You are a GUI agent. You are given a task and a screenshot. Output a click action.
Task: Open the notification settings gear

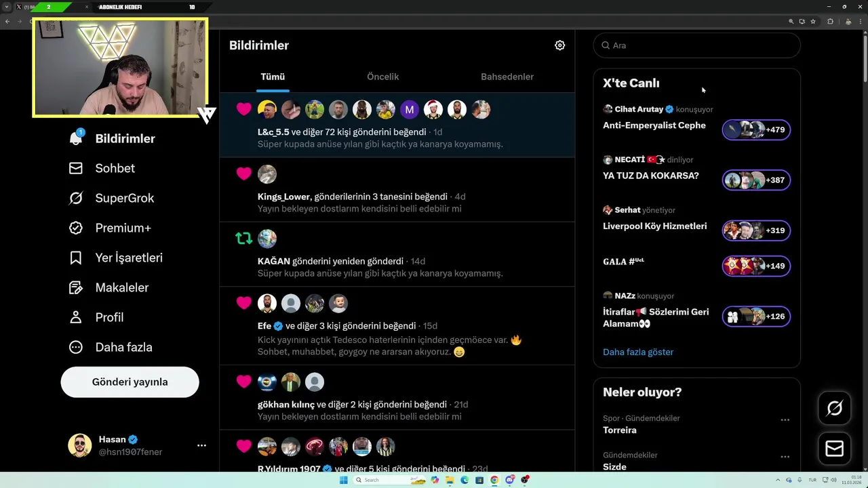pyautogui.click(x=559, y=45)
